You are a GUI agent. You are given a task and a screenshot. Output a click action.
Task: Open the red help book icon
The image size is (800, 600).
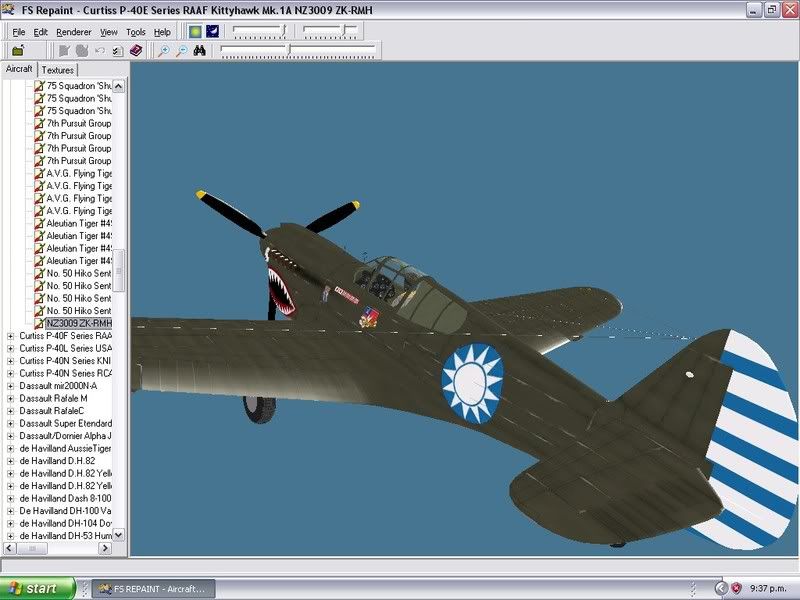tap(135, 50)
